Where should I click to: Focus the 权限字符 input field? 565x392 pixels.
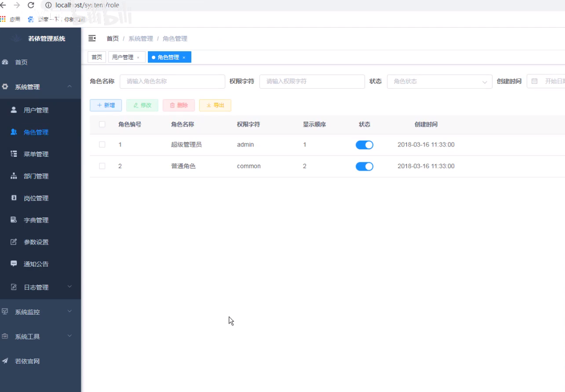[312, 81]
